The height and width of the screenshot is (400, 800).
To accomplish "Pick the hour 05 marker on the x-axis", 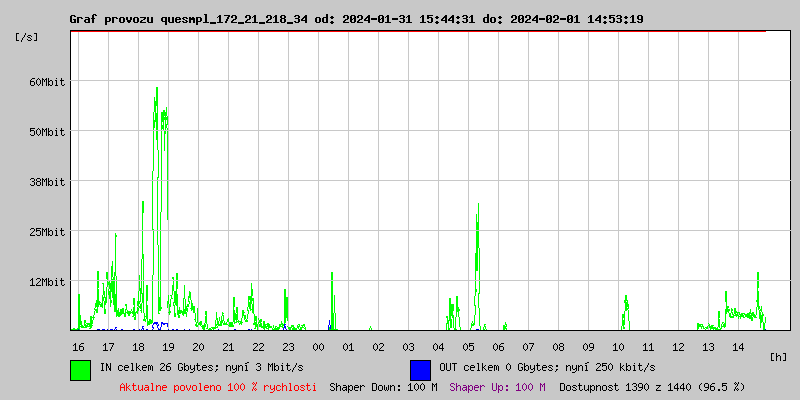I will tap(468, 346).
